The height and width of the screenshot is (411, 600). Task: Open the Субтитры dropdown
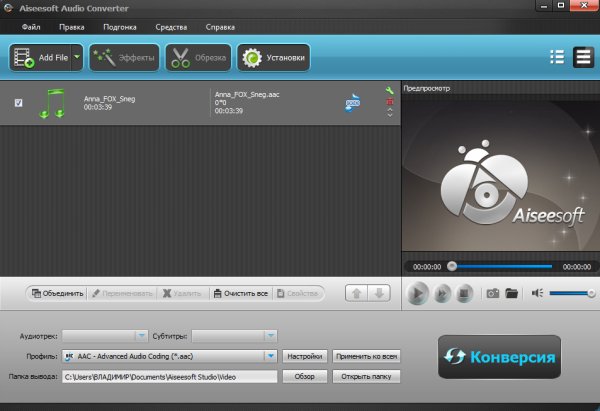click(234, 336)
